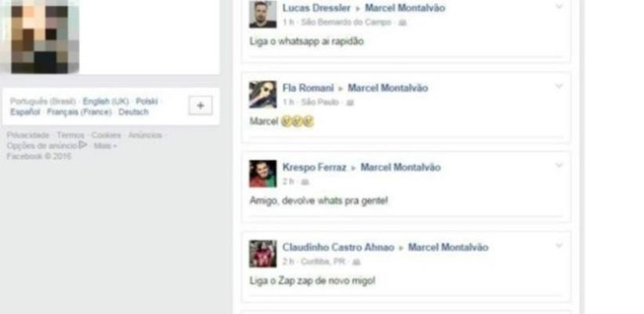Open Lucas Dressler's profile name link
Screen dimensions: 644x314
click(317, 8)
